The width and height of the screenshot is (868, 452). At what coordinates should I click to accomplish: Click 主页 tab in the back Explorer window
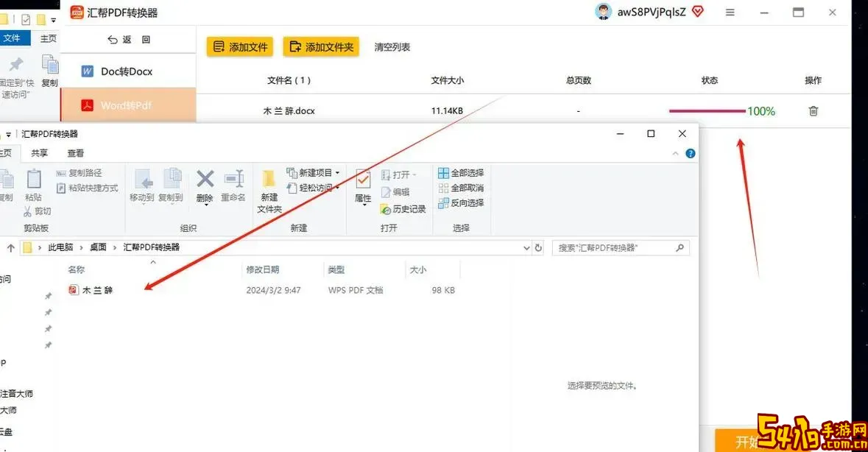pyautogui.click(x=48, y=38)
